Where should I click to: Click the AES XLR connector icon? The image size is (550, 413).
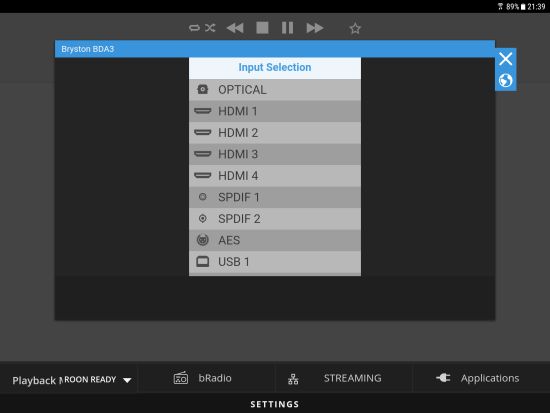tap(203, 240)
